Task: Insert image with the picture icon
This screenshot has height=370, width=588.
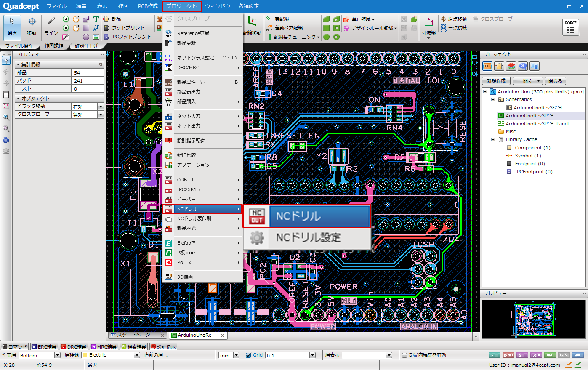Action: coord(96,37)
